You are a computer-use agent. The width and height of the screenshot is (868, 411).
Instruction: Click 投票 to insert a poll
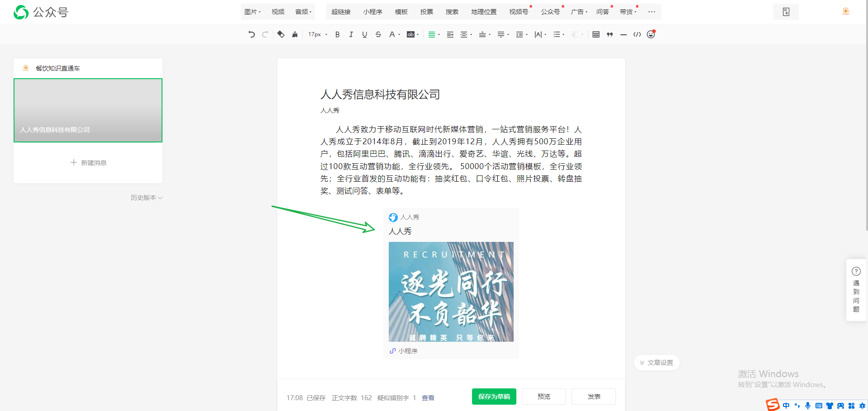[x=426, y=12]
